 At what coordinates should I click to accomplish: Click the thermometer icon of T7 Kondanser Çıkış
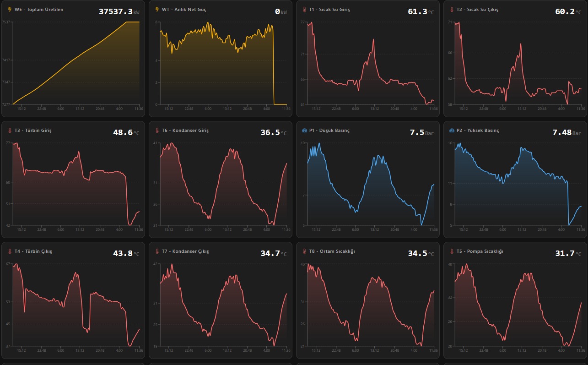157,251
